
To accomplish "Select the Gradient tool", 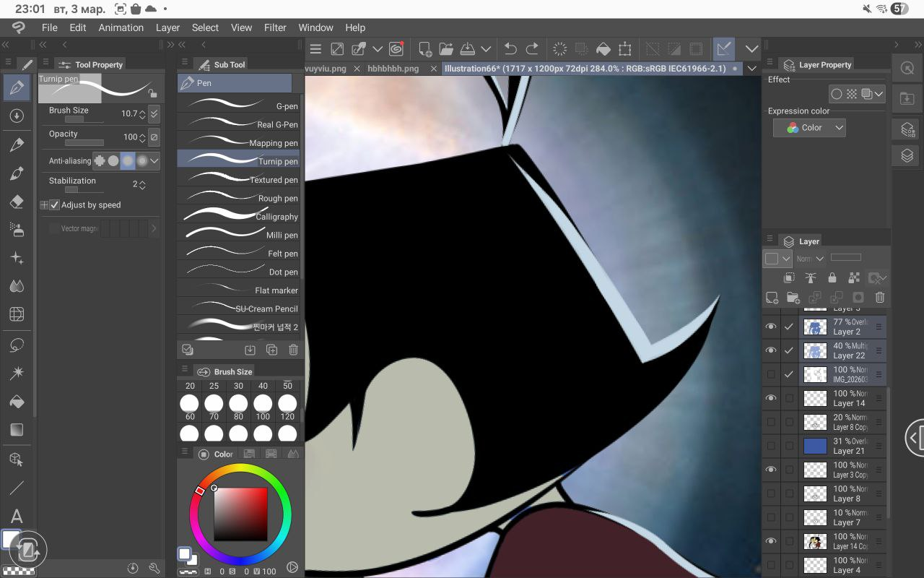I will (17, 430).
